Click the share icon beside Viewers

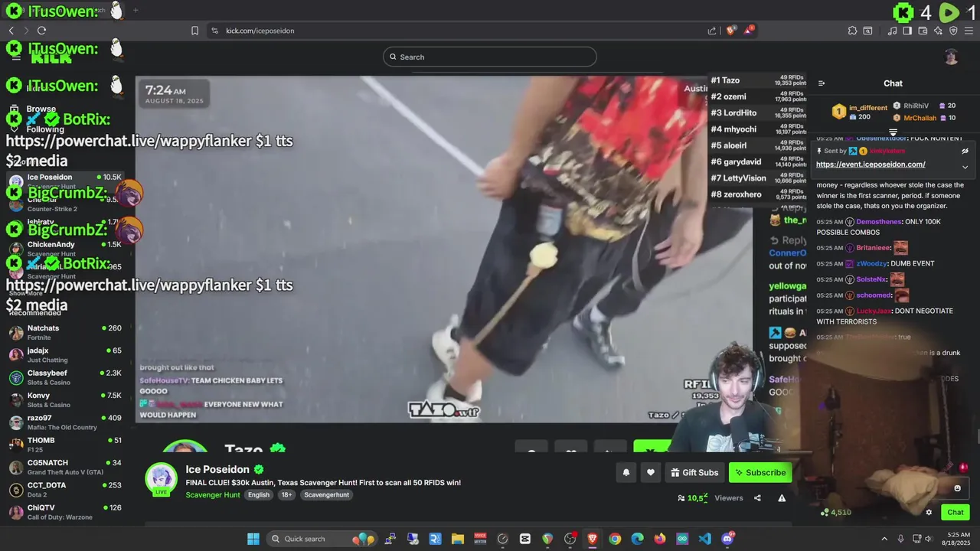click(757, 498)
